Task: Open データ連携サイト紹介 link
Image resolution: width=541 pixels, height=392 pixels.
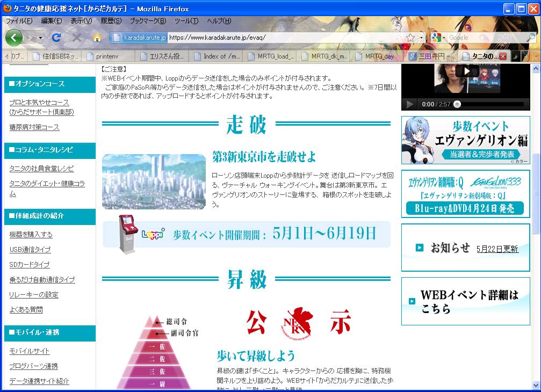Action: point(39,381)
